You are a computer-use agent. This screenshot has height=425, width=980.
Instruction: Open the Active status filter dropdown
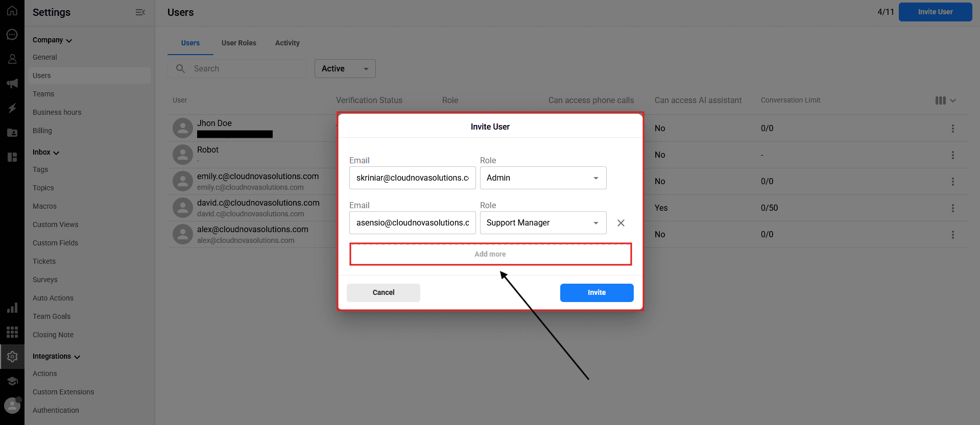tap(345, 69)
